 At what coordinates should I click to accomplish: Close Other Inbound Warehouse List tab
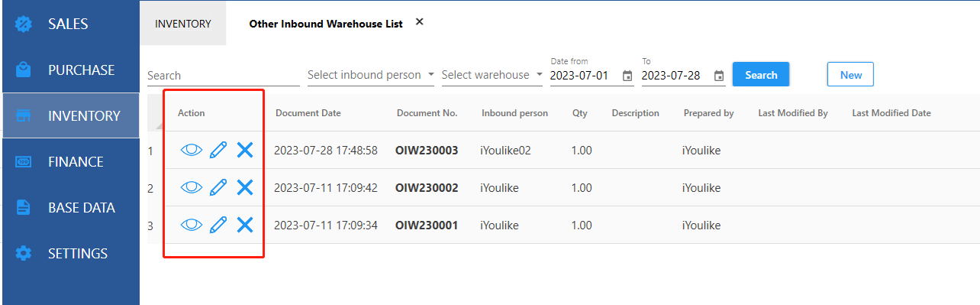click(419, 22)
